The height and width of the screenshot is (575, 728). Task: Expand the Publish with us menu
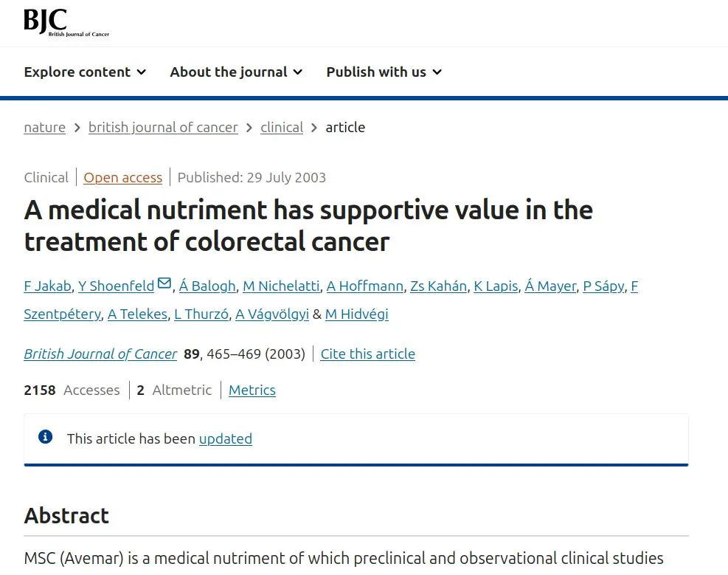click(384, 72)
